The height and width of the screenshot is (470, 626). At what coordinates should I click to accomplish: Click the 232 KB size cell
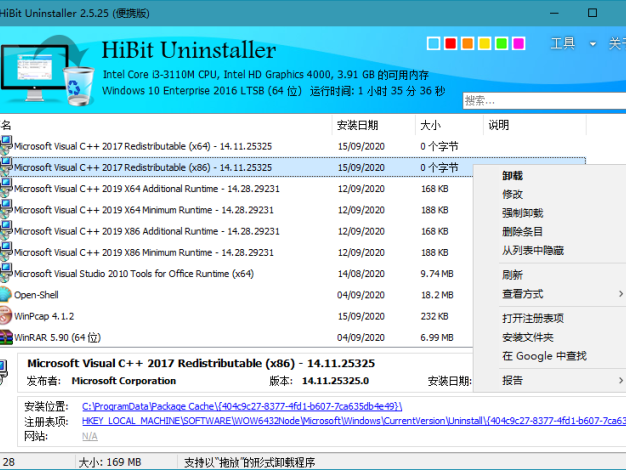pyautogui.click(x=434, y=316)
